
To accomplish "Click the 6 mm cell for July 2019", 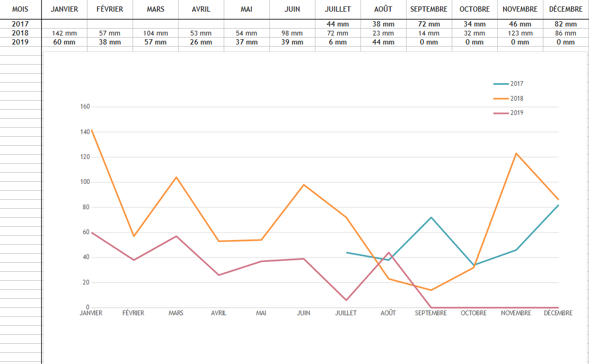I will coord(338,42).
